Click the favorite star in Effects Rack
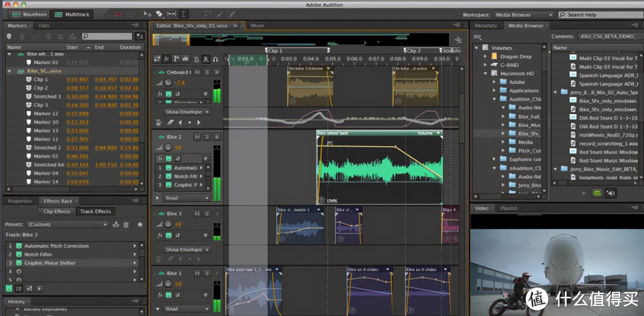644x316 pixels. 140,225
